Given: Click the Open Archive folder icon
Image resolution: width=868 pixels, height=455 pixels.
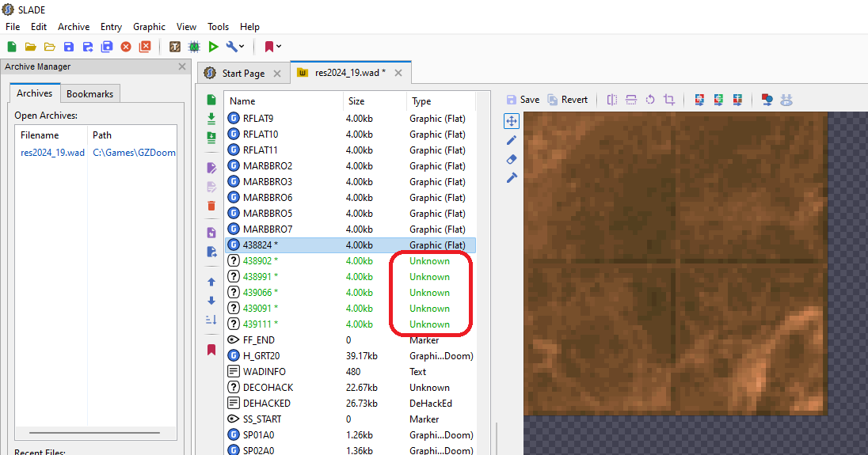Looking at the screenshot, I should pos(30,47).
